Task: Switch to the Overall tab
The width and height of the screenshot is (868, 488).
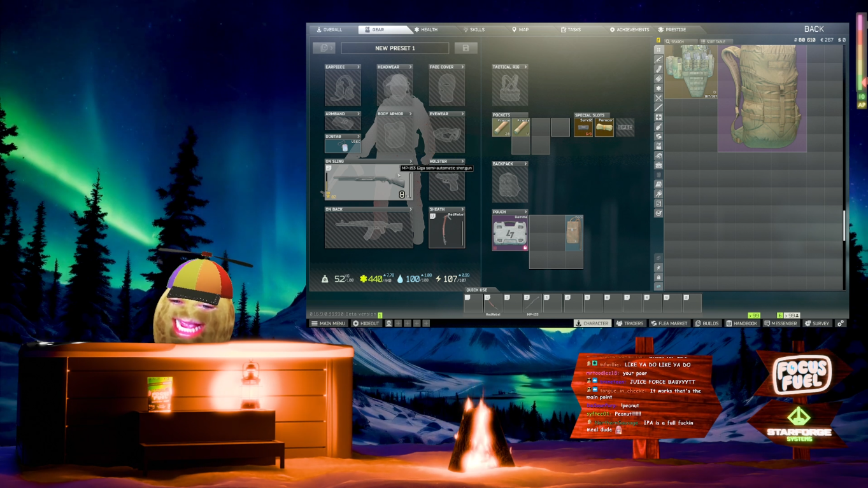Action: 330,29
